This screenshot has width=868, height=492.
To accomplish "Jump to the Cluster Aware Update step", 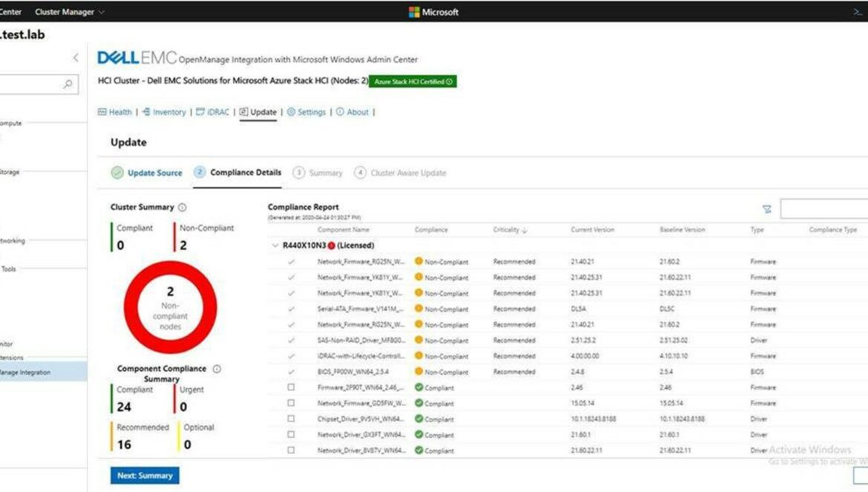I will (x=400, y=173).
